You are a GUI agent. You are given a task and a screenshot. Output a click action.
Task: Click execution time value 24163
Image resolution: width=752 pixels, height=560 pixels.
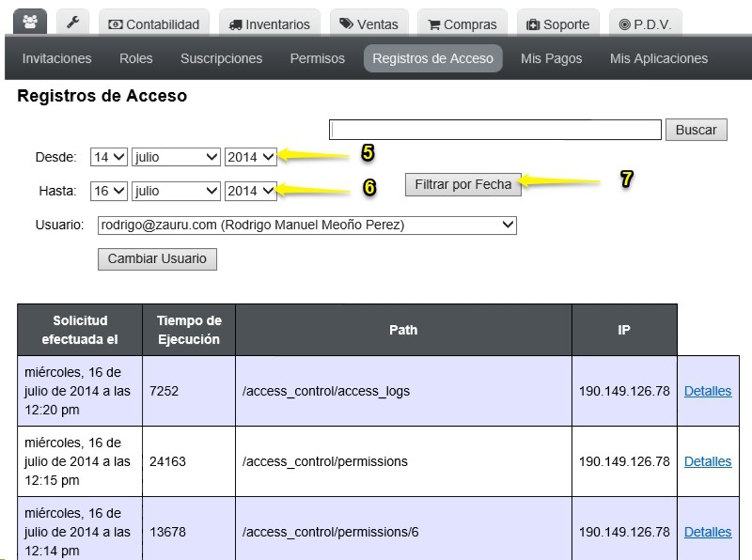(x=167, y=461)
